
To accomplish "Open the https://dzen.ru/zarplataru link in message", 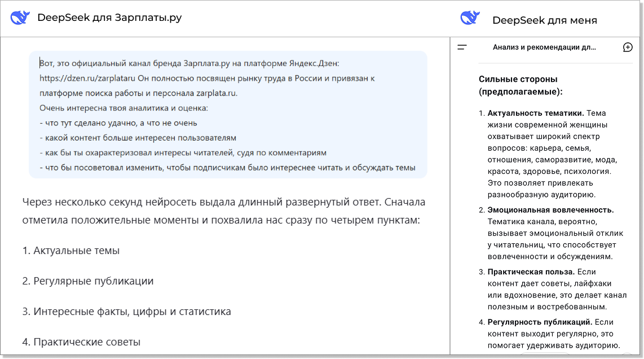I will tap(87, 78).
